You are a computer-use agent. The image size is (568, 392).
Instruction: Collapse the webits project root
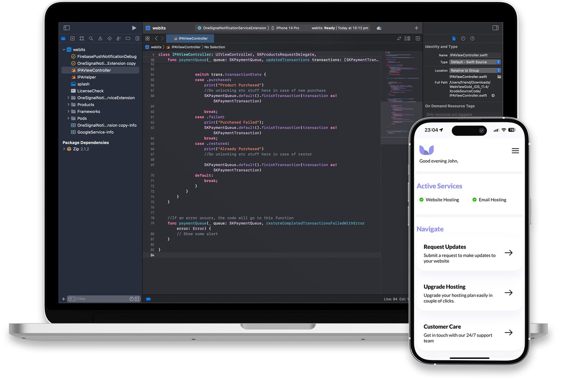click(64, 50)
